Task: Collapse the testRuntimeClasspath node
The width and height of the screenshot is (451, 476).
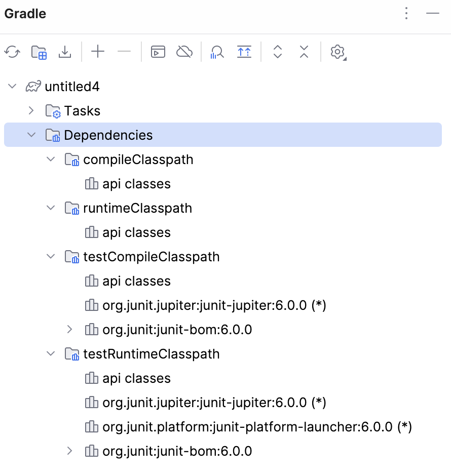Action: [x=50, y=353]
